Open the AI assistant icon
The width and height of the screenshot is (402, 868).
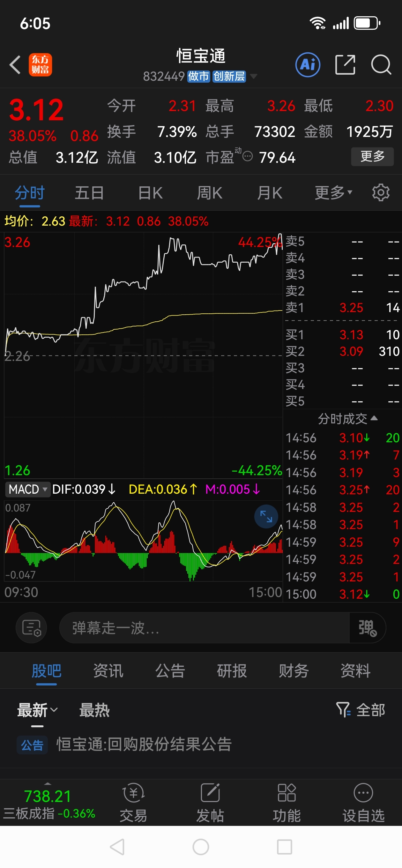point(308,65)
